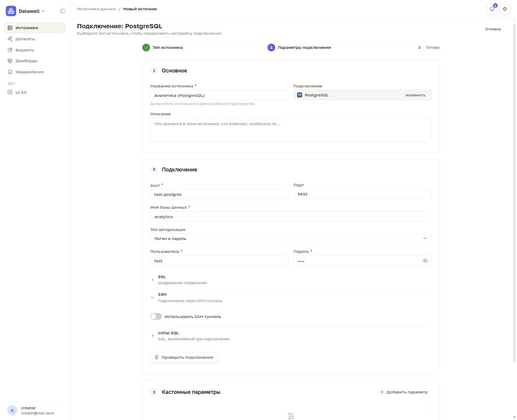Click the Datawell logo icon

click(11, 11)
